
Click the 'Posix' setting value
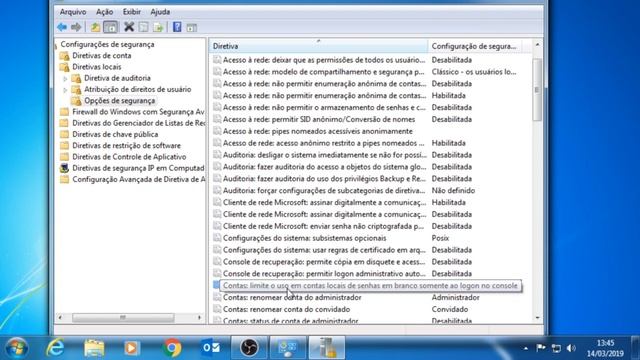(440, 238)
